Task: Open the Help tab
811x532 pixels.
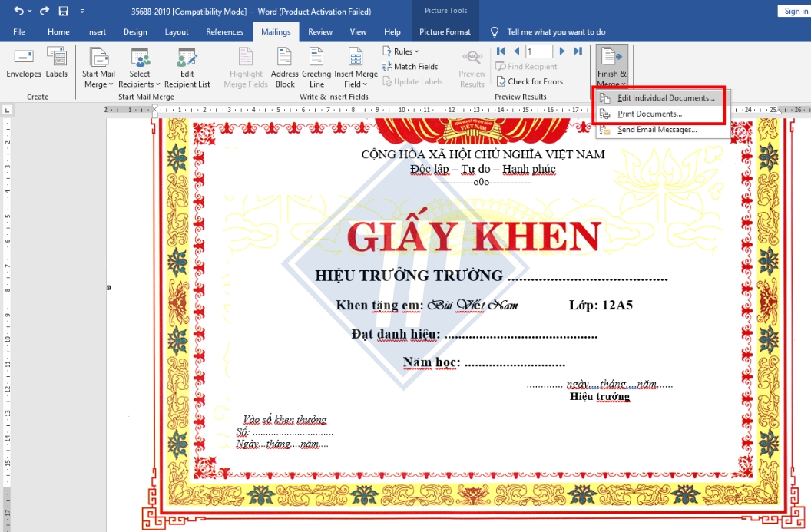Action: (392, 32)
